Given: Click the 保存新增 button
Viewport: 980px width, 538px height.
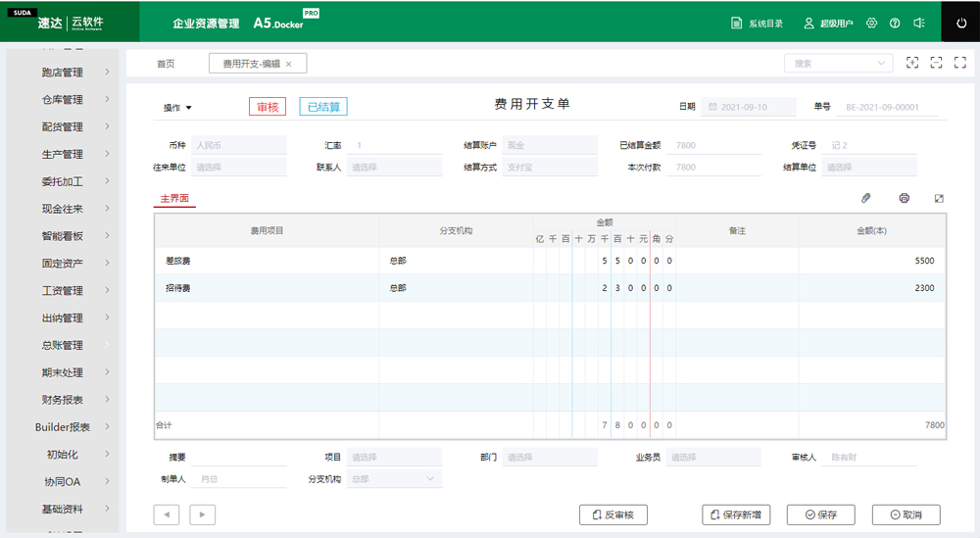Looking at the screenshot, I should point(736,514).
